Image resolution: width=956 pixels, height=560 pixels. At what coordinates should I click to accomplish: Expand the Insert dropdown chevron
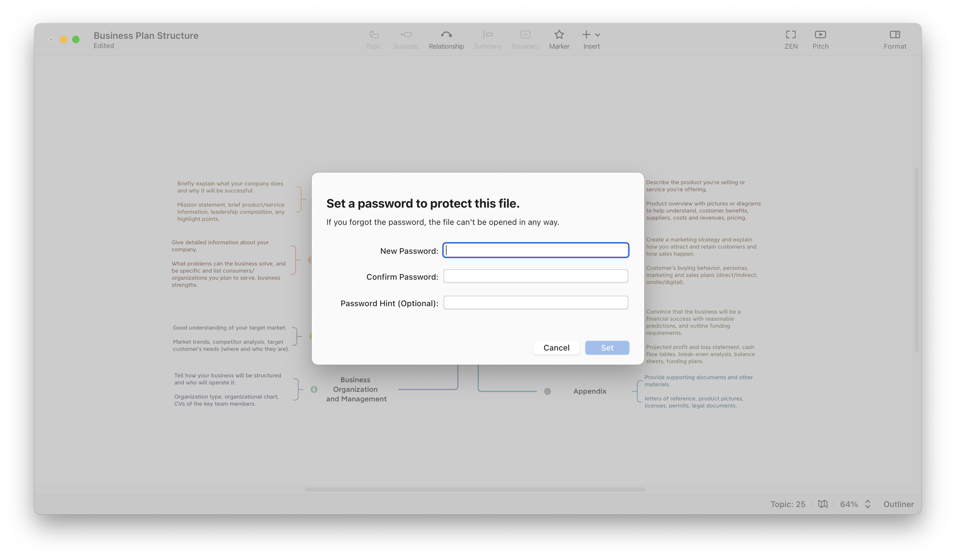[597, 35]
